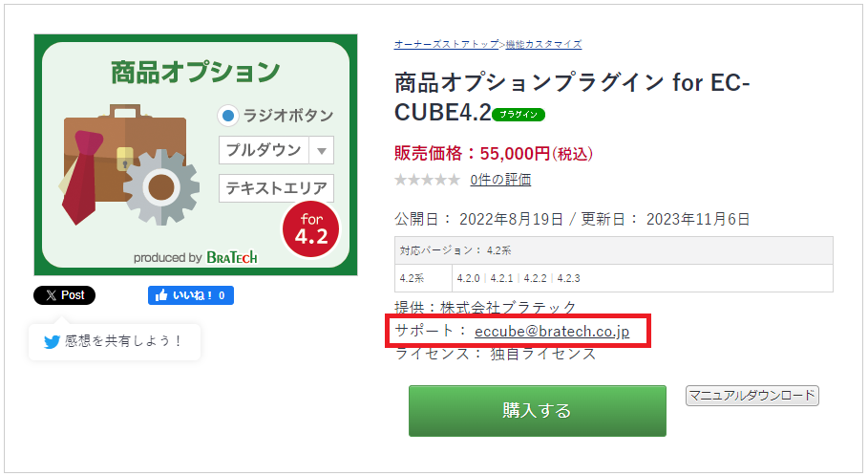Click the 感想を共有しよう! share bubble

point(114,342)
